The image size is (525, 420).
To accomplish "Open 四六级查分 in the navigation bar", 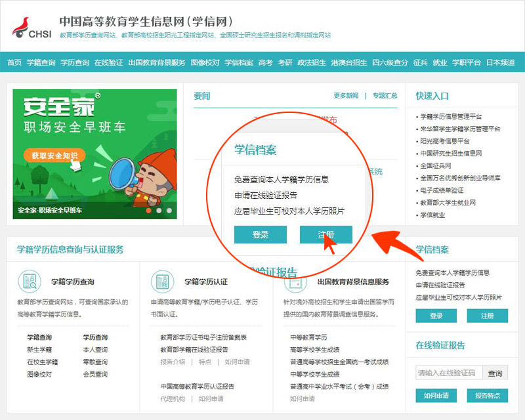I will (x=390, y=62).
